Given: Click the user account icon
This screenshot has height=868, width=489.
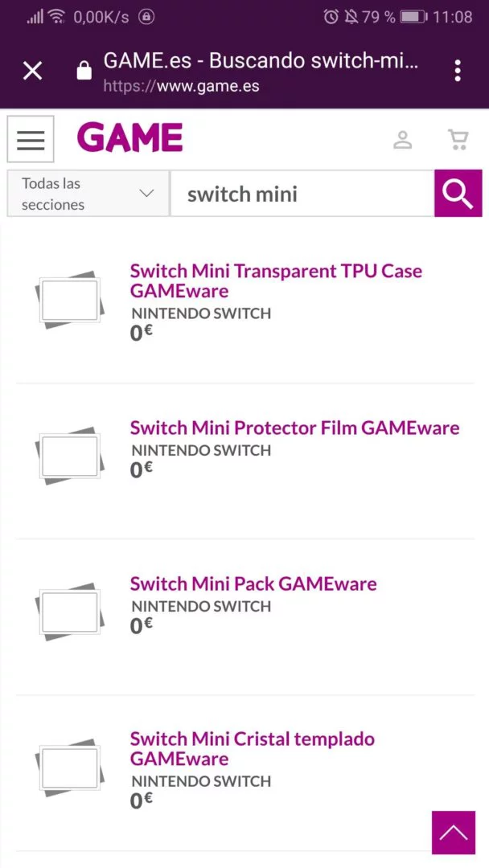Looking at the screenshot, I should point(403,140).
